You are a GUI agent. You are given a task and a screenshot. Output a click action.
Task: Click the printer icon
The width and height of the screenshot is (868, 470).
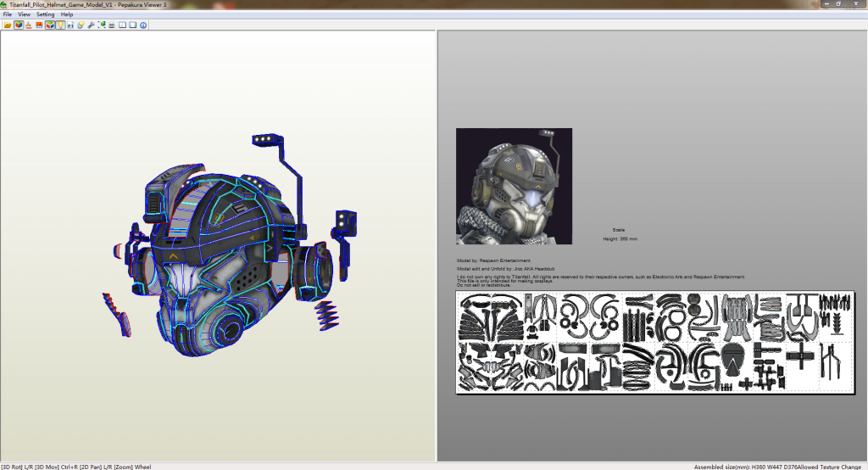click(112, 25)
